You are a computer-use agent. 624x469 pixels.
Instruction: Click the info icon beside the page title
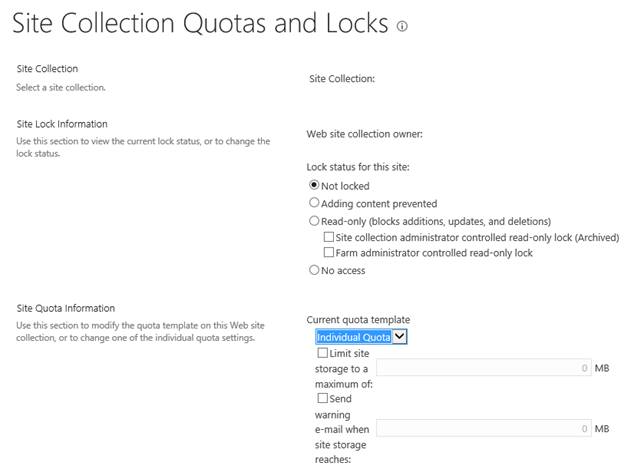click(x=402, y=27)
